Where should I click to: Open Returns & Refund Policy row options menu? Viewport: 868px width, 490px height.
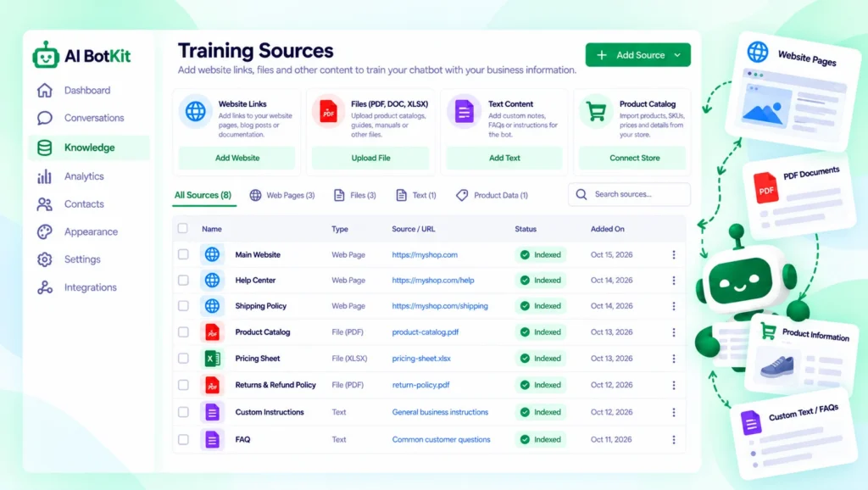click(674, 385)
